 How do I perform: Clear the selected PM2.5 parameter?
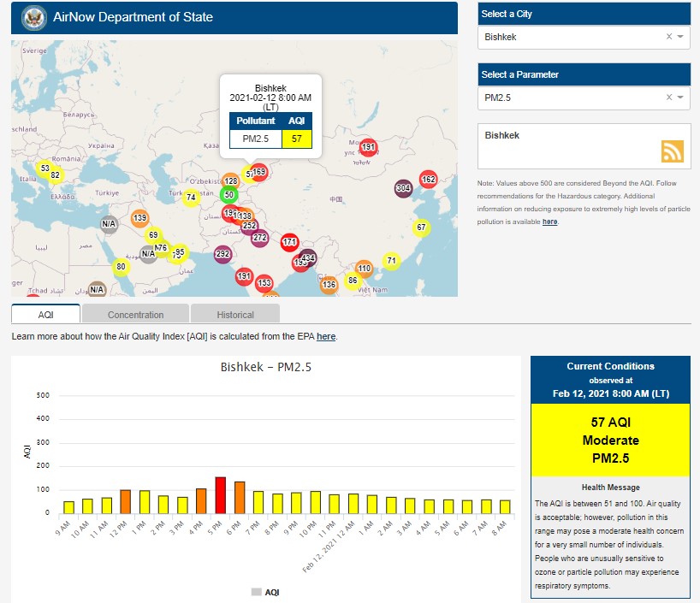pyautogui.click(x=668, y=98)
